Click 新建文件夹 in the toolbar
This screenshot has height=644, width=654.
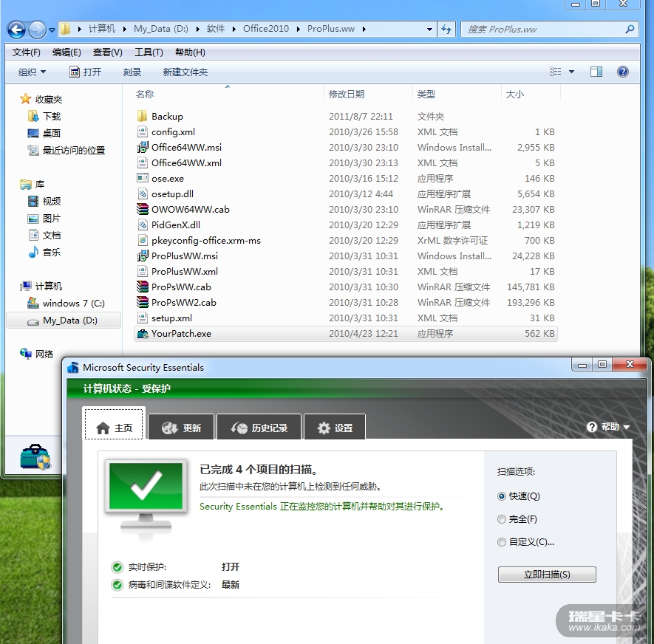185,72
